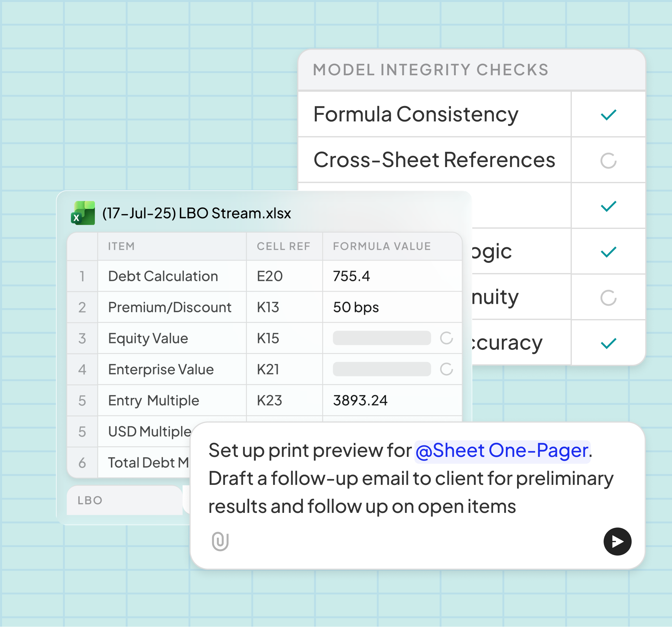Click the LBO Stream.xlsx file title

point(196,213)
